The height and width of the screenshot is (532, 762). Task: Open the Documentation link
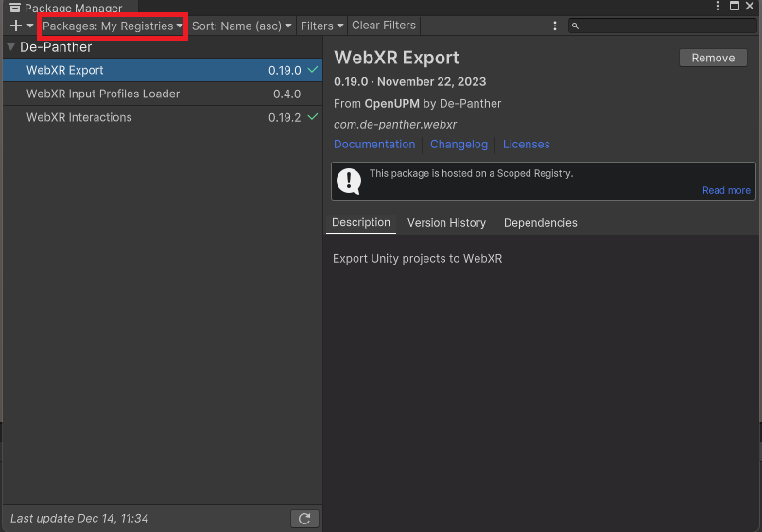point(374,145)
